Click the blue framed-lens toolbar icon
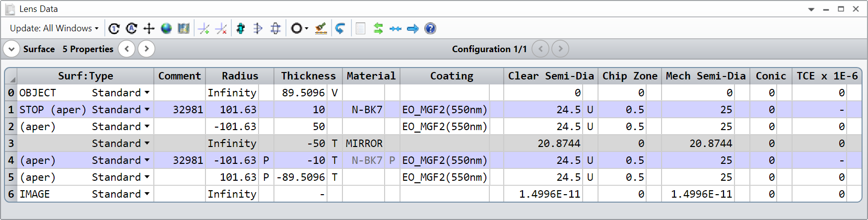The height and width of the screenshot is (220, 868). click(275, 29)
